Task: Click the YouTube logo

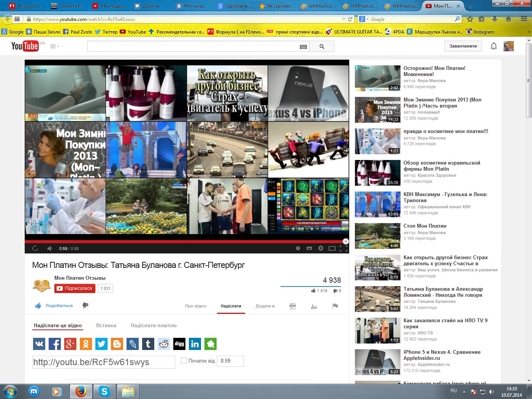Action: click(25, 46)
